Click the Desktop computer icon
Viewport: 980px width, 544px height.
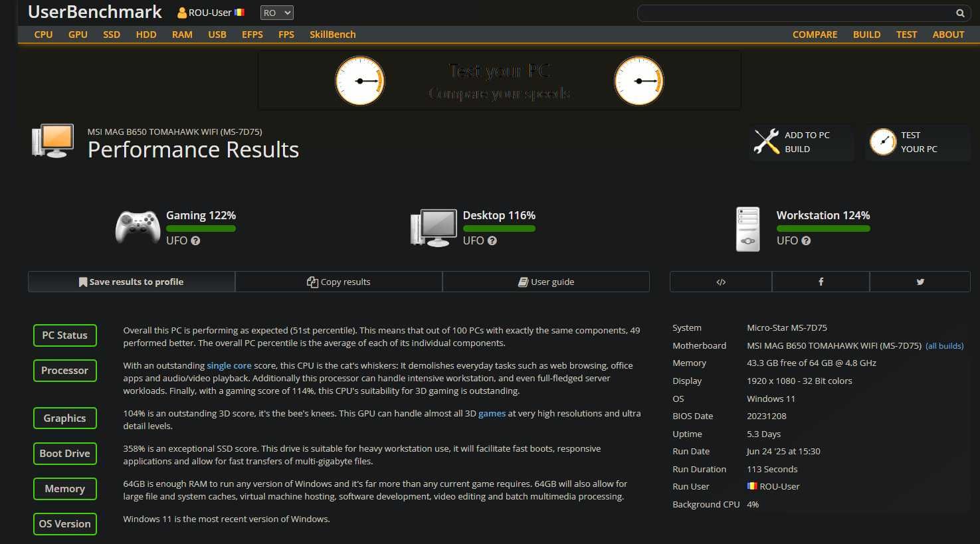pos(433,228)
